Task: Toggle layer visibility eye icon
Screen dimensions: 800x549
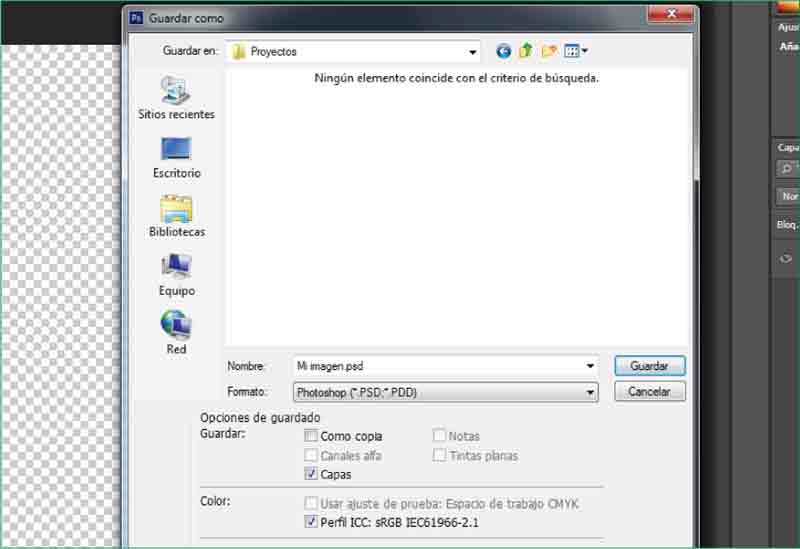Action: 786,258
